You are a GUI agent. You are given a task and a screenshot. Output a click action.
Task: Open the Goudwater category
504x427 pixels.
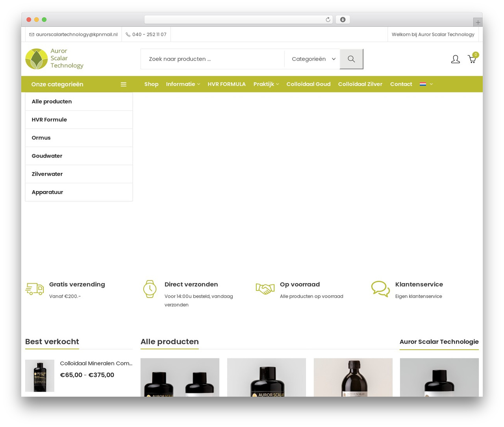tap(79, 156)
